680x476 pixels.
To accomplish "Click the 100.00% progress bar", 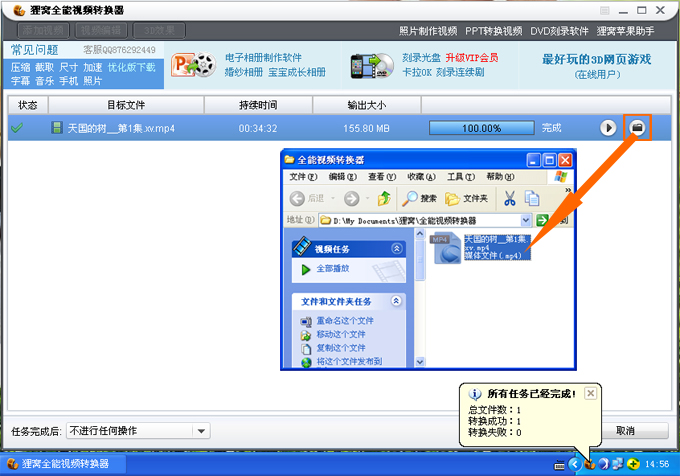I will 481,128.
